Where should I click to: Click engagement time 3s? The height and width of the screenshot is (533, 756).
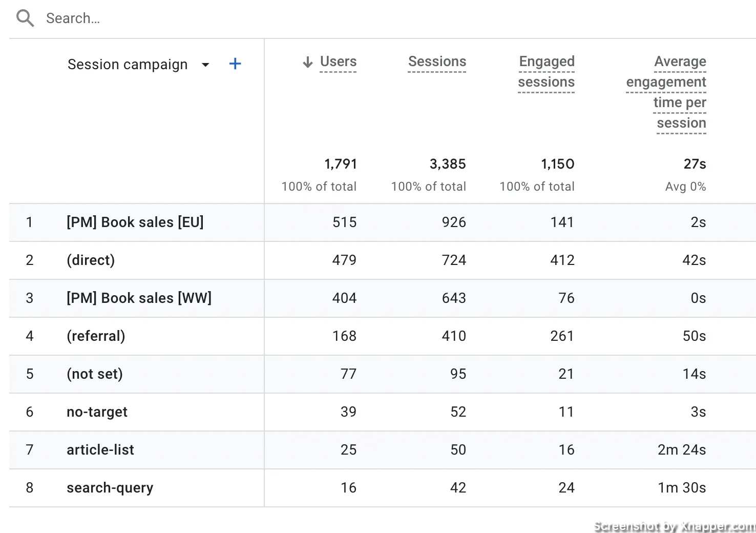coord(699,412)
